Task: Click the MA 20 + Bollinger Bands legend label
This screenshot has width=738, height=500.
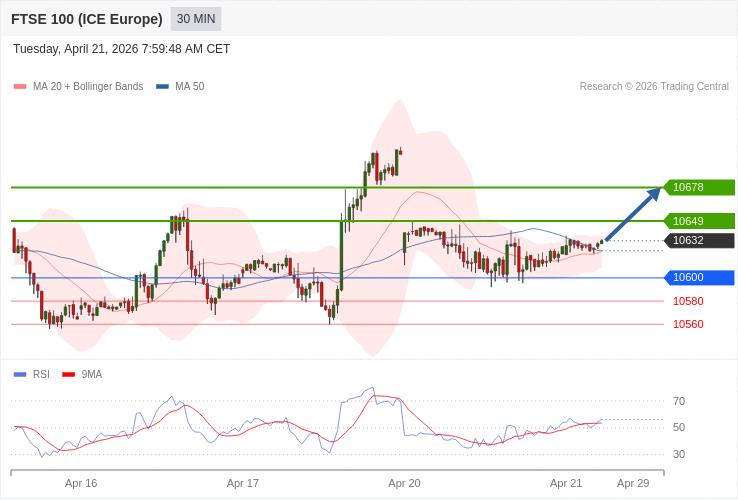Action: [x=88, y=87]
